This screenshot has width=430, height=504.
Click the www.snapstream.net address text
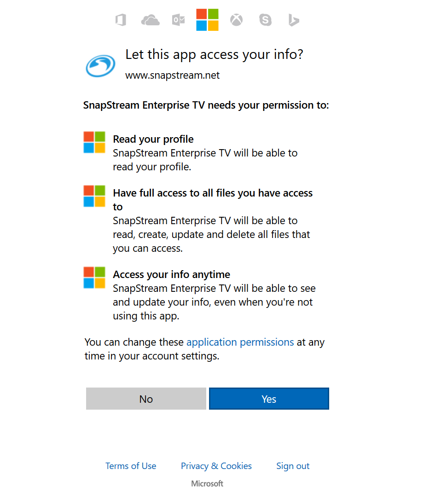point(172,75)
